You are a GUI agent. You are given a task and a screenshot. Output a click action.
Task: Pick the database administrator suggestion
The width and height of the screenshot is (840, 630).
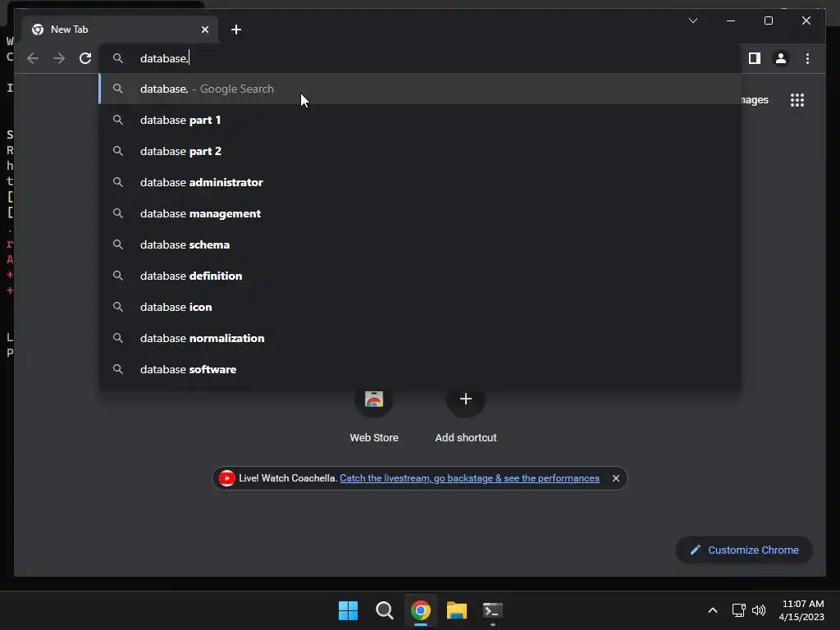point(420,182)
